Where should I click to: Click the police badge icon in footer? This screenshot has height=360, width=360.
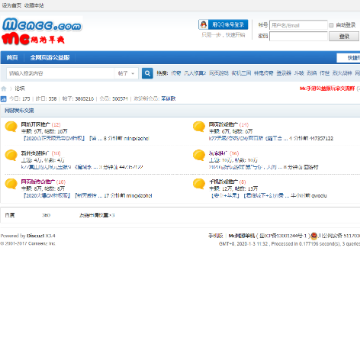click(x=314, y=236)
